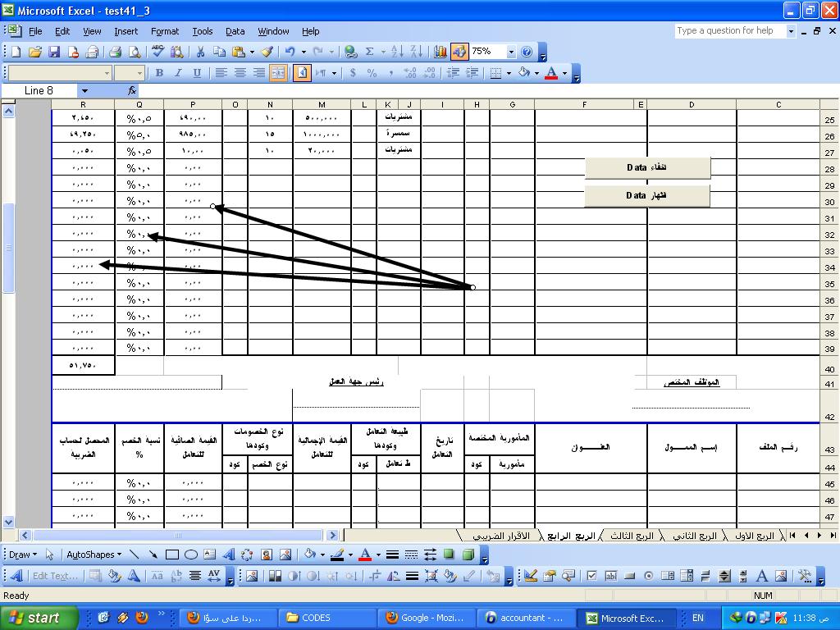This screenshot has width=840, height=630.
Task: Open the Tools menu
Action: pos(203,32)
